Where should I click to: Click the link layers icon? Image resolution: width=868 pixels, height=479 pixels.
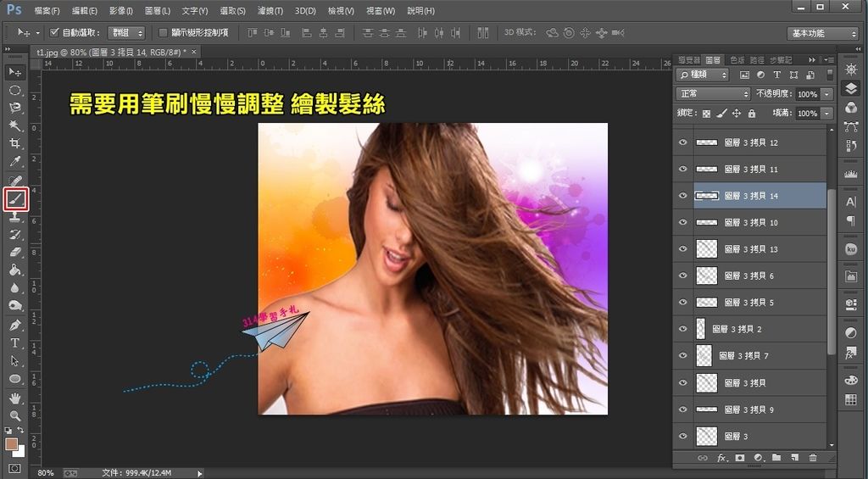coord(703,458)
